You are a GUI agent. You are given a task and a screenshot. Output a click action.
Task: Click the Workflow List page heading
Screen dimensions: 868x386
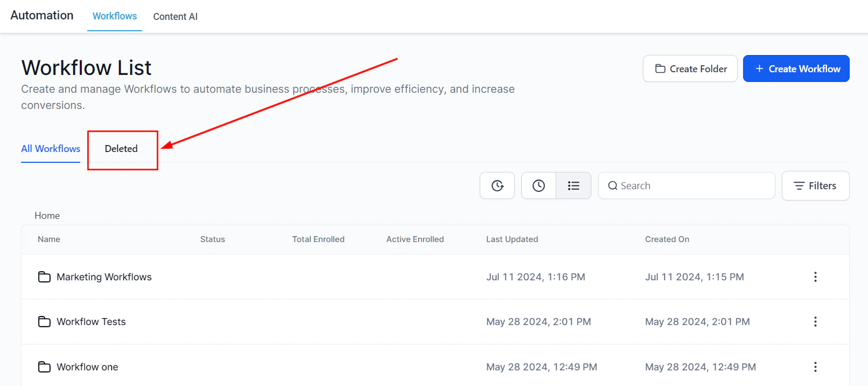[x=86, y=68]
